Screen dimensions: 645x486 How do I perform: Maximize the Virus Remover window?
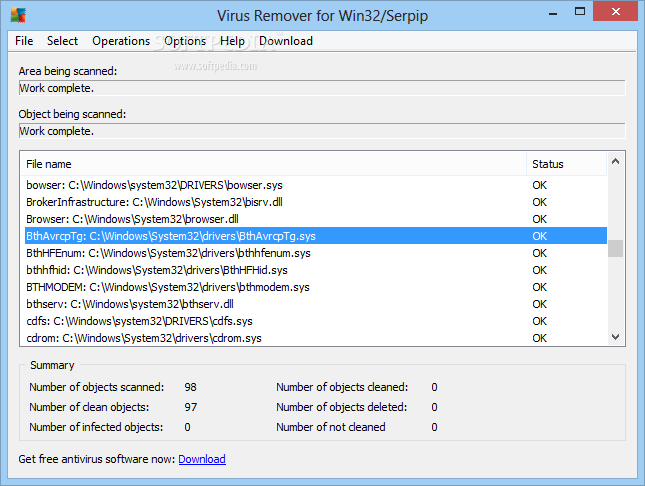[x=580, y=12]
